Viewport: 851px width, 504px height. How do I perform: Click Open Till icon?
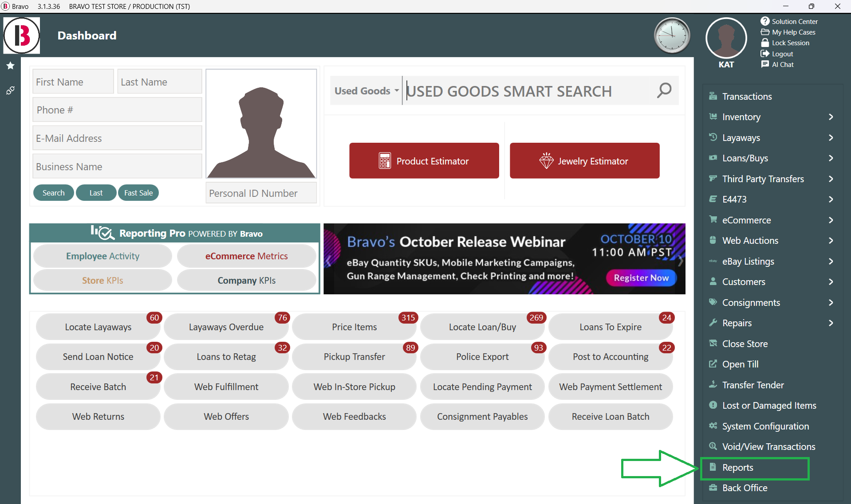[x=713, y=363]
